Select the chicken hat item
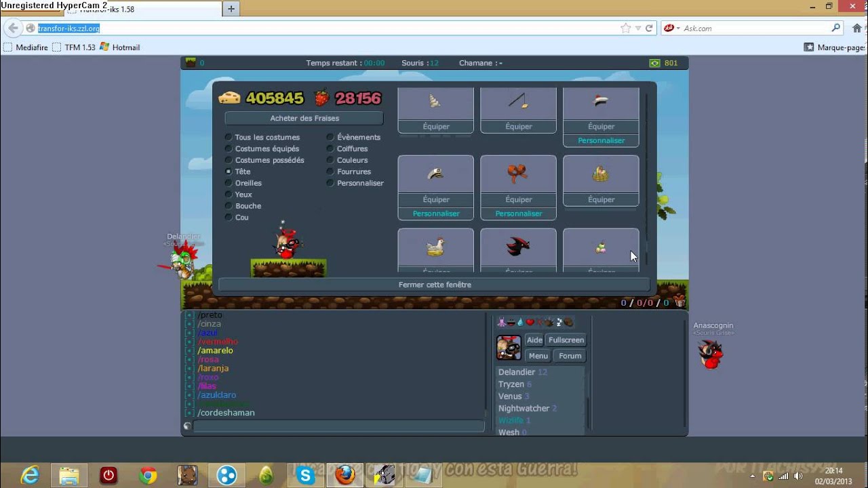Viewport: 868px width, 488px height. (x=435, y=247)
